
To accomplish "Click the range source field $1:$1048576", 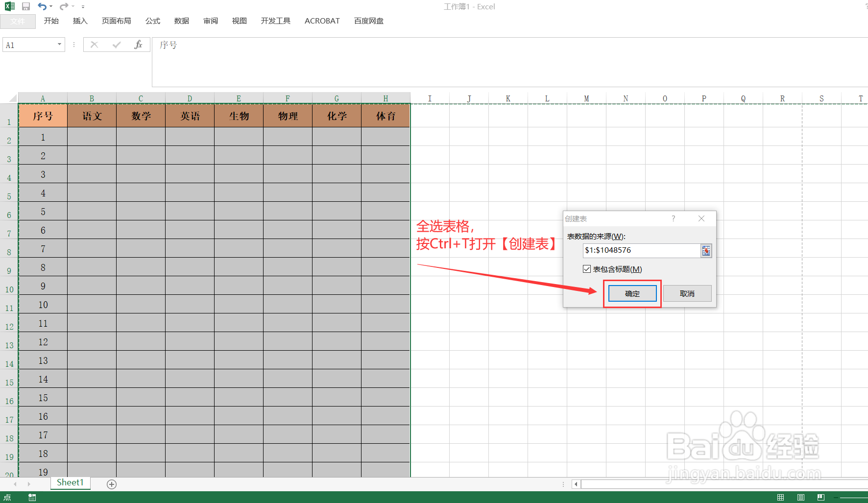I will (641, 250).
